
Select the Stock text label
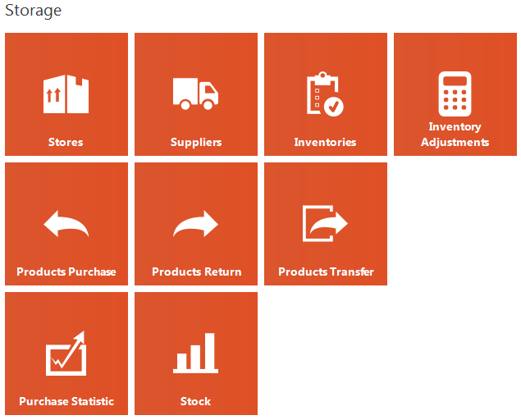pyautogui.click(x=195, y=401)
